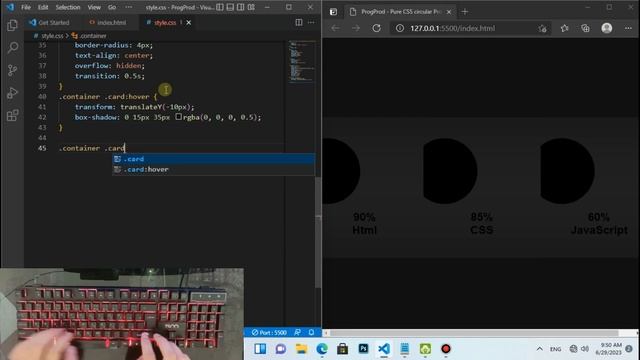640x360 pixels.
Task: View site information icon in address bar
Action: [400, 28]
